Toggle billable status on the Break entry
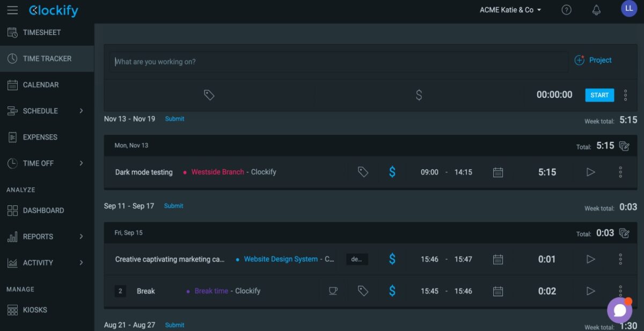Screen dimensions: 644x331 pyautogui.click(x=392, y=291)
